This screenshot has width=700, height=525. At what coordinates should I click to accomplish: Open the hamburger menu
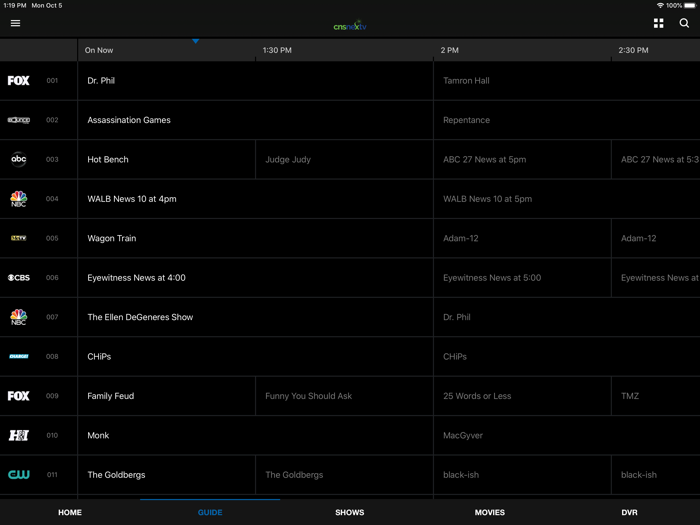tap(15, 23)
